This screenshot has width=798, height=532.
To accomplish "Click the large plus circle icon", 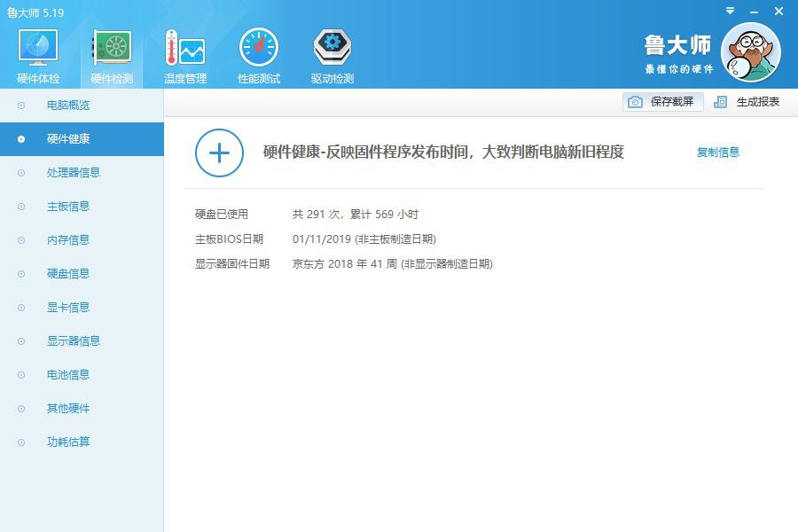I will pyautogui.click(x=219, y=153).
